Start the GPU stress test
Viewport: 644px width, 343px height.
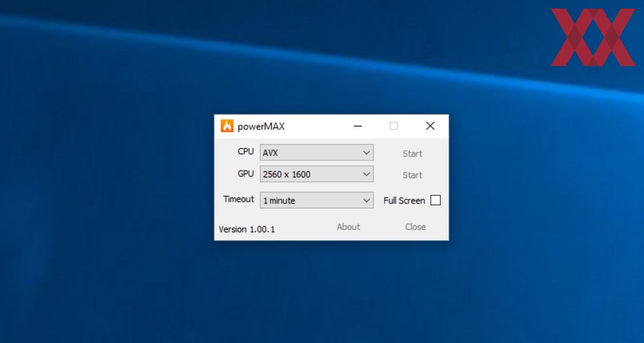click(412, 175)
